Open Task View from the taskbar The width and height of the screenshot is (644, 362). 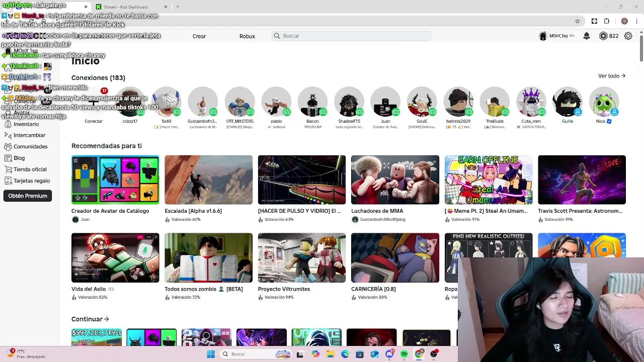300,354
